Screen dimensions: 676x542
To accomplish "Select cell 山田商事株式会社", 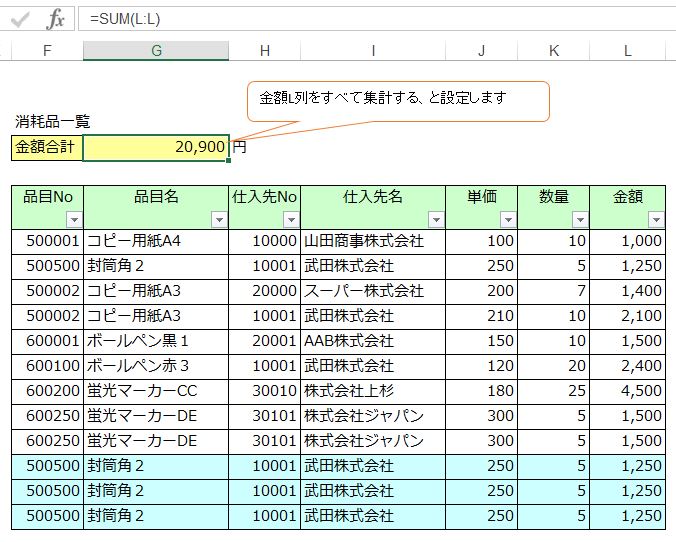I will [373, 241].
